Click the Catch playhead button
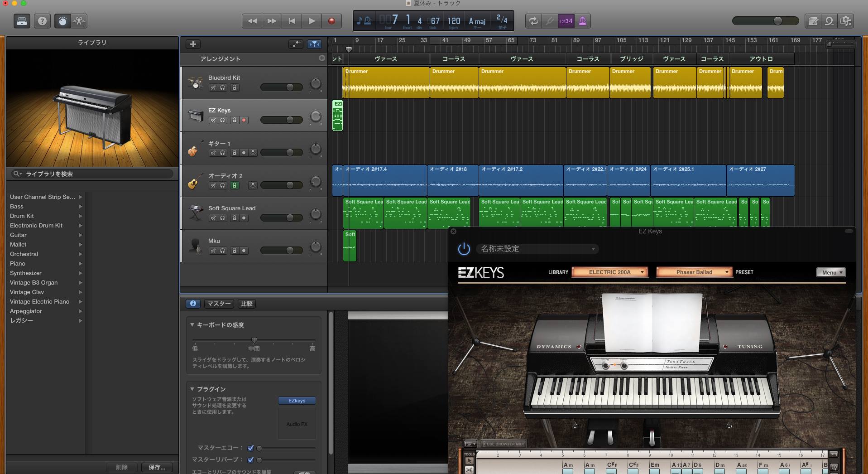 coord(314,44)
